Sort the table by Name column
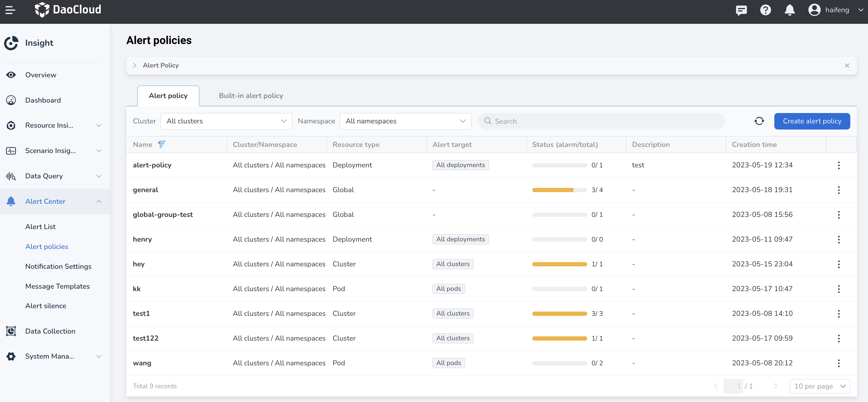This screenshot has width=868, height=402. 162,144
